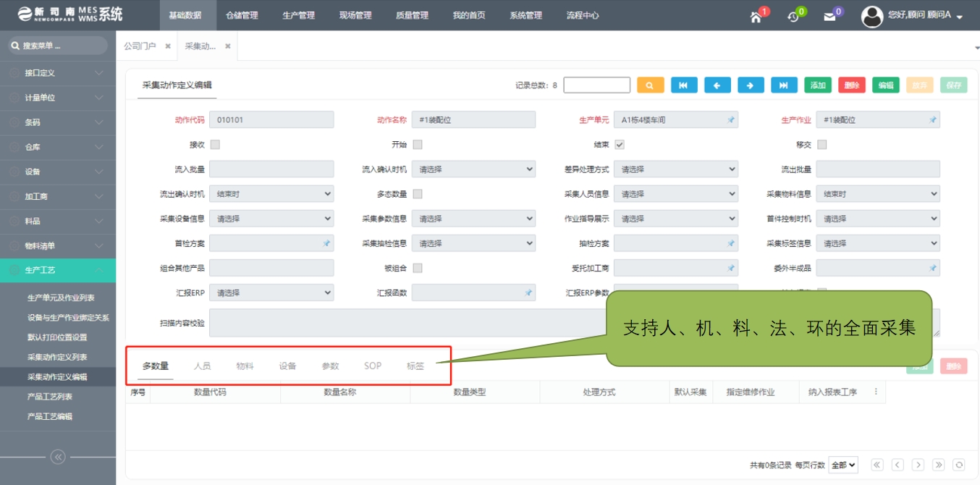
Task: Open the 质量管理 top menu
Action: [x=412, y=15]
